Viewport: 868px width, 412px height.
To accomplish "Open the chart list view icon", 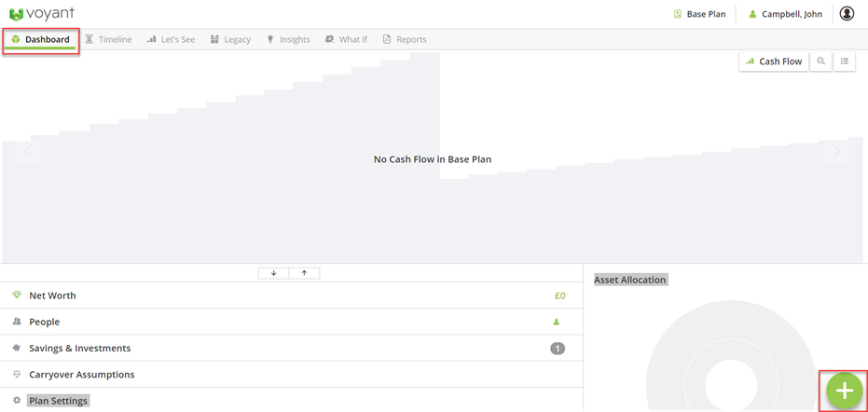I will tap(844, 62).
